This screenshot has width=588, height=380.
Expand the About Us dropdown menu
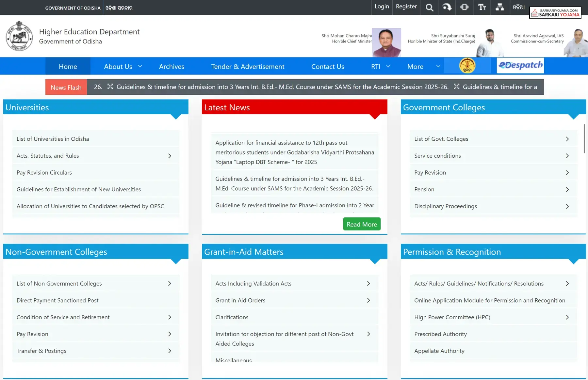point(122,66)
